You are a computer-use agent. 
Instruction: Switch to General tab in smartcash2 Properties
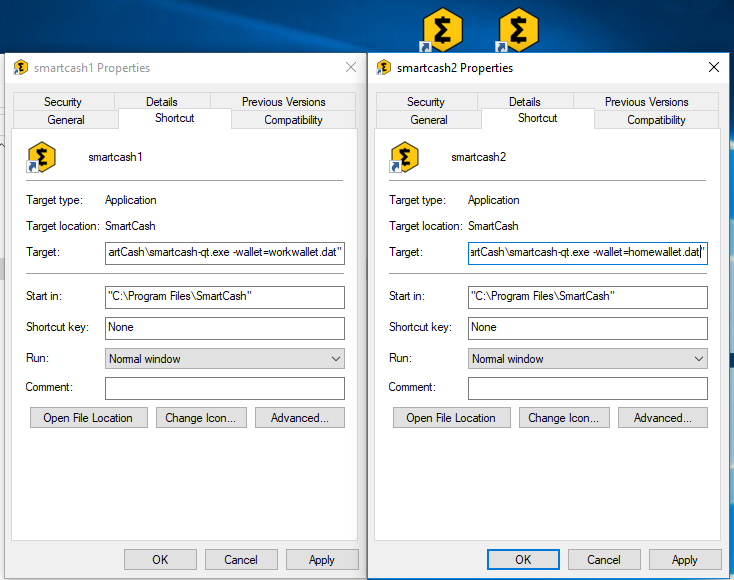point(429,119)
